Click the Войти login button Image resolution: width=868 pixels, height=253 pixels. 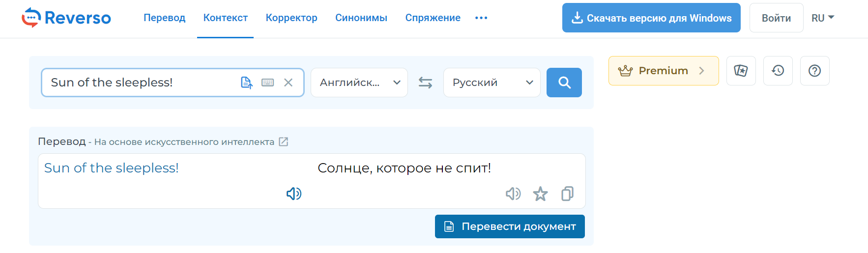click(777, 18)
